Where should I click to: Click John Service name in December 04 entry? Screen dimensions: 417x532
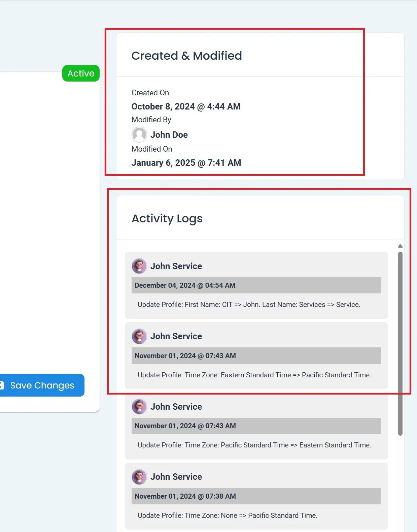176,266
